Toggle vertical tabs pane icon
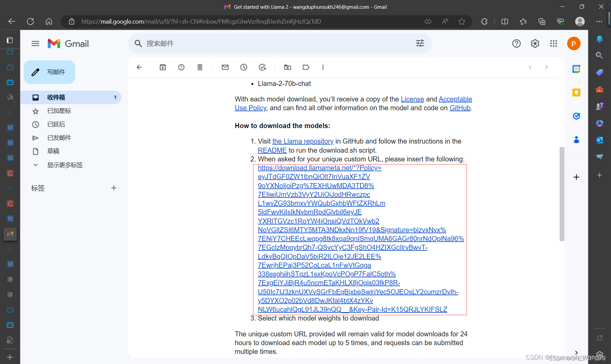 [x=10, y=40]
